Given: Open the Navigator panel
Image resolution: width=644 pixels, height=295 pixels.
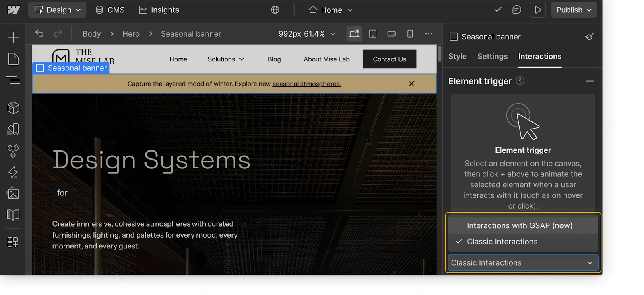Looking at the screenshot, I should click(13, 80).
